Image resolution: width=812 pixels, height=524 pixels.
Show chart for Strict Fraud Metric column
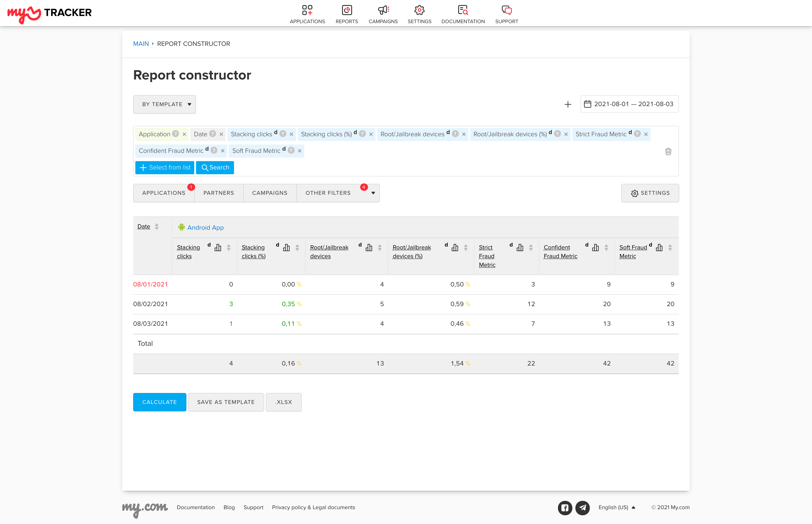coord(520,248)
